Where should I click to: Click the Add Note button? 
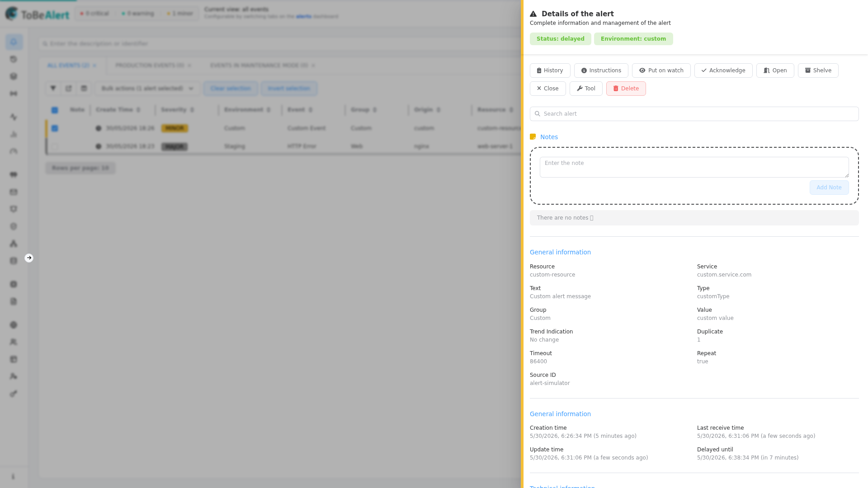[829, 188]
